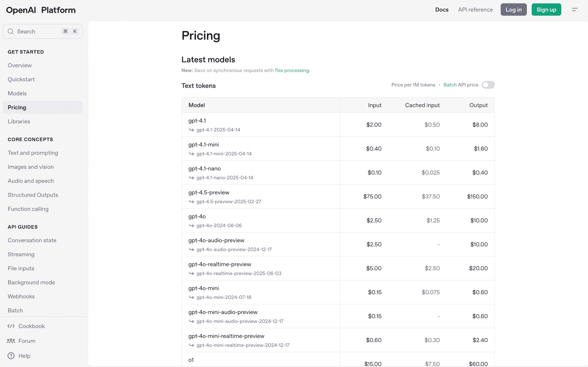This screenshot has height=367, width=588.
Task: Go to Structured Outputs page
Action: point(33,195)
